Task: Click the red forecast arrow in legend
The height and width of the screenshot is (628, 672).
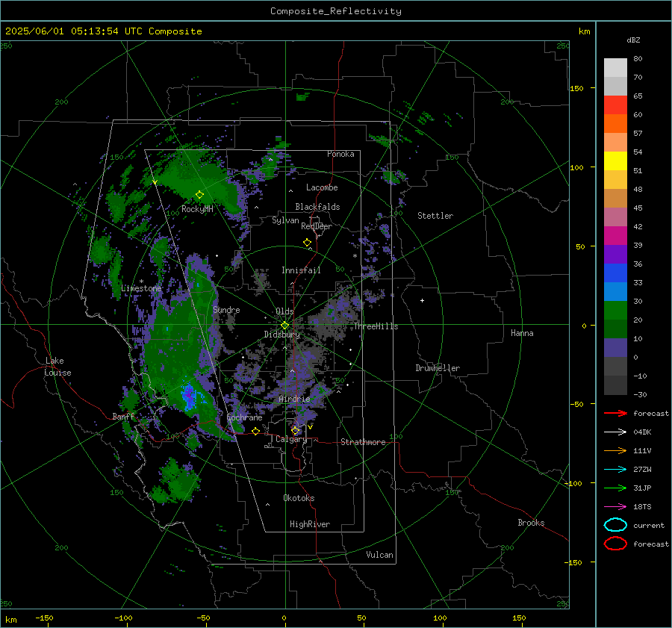Action: [615, 413]
